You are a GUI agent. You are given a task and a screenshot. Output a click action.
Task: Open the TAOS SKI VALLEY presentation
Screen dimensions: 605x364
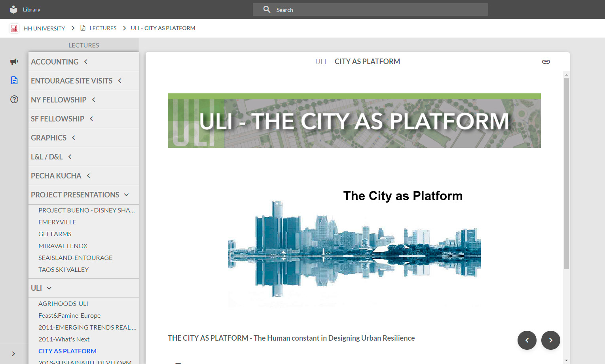click(63, 269)
